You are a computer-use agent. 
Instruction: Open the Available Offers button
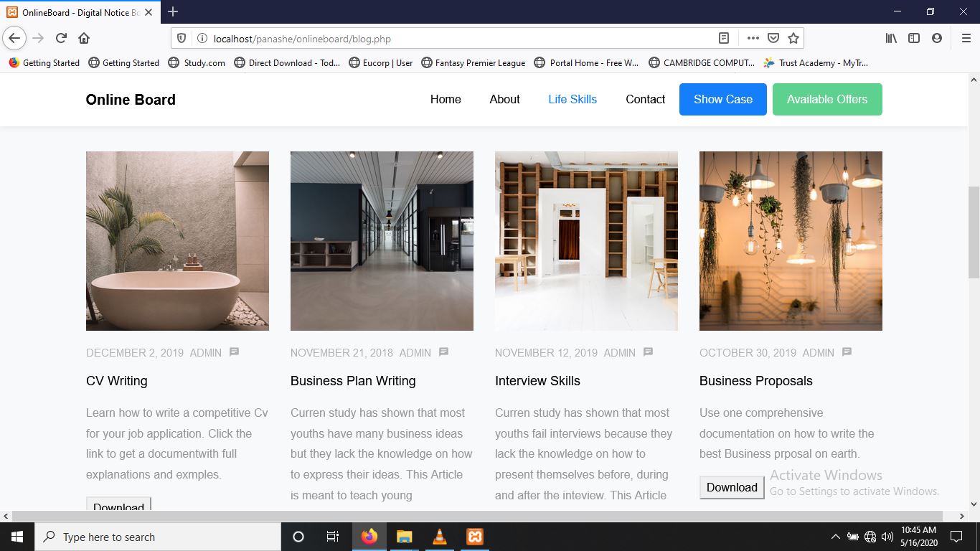point(826,99)
